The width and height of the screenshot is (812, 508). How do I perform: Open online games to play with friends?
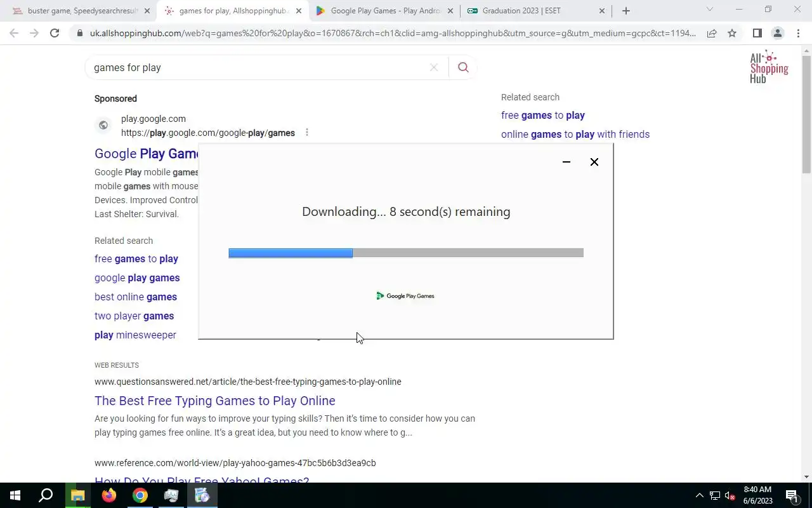point(575,134)
